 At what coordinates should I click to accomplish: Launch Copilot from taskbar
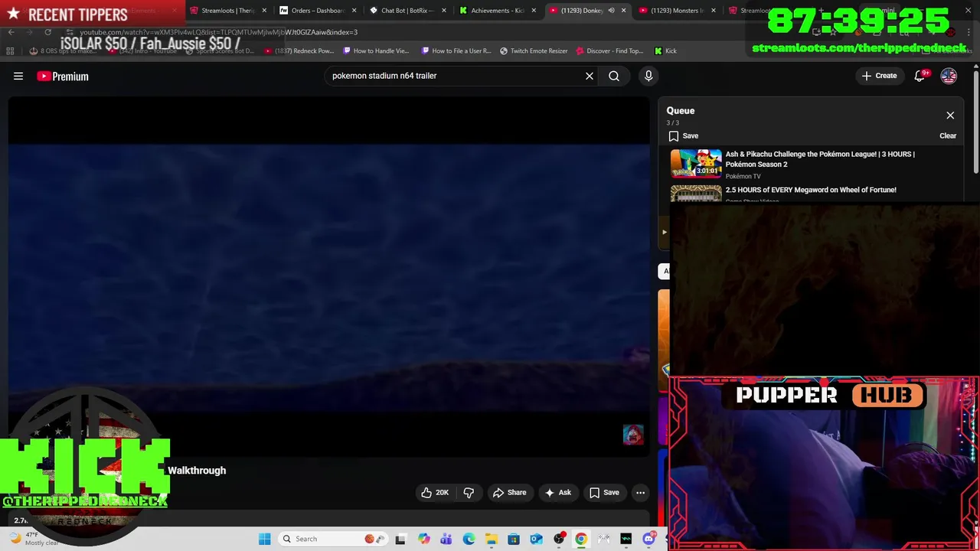[x=424, y=539]
